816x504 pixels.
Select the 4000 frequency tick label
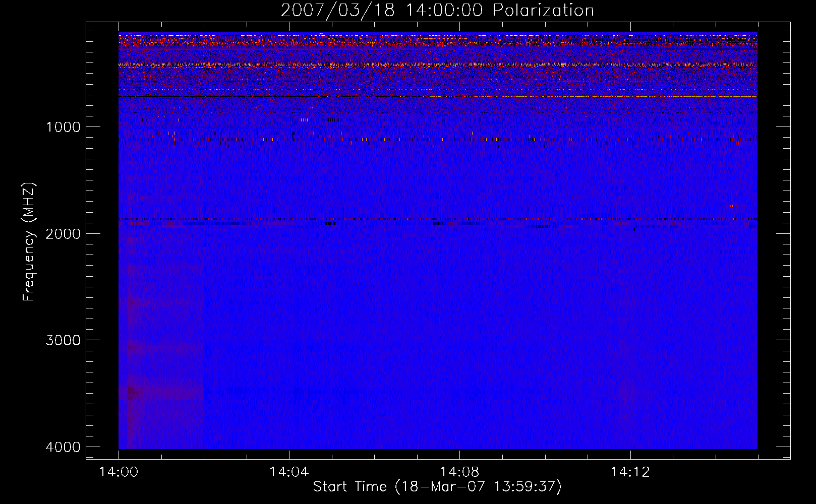click(64, 447)
